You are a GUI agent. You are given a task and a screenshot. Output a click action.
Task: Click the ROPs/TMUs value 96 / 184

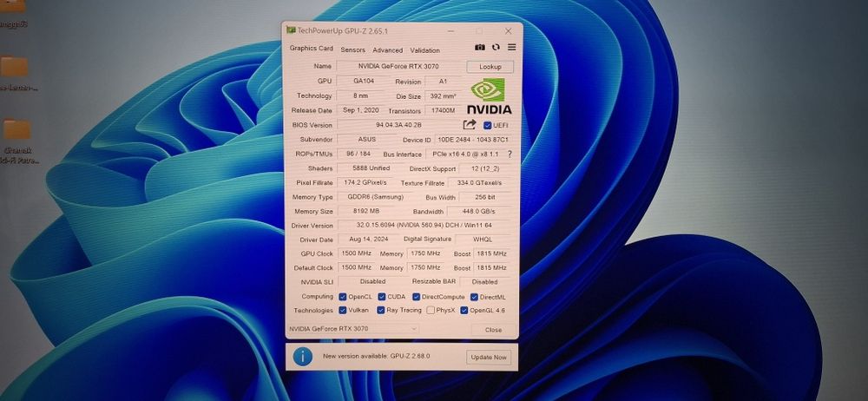(x=358, y=154)
